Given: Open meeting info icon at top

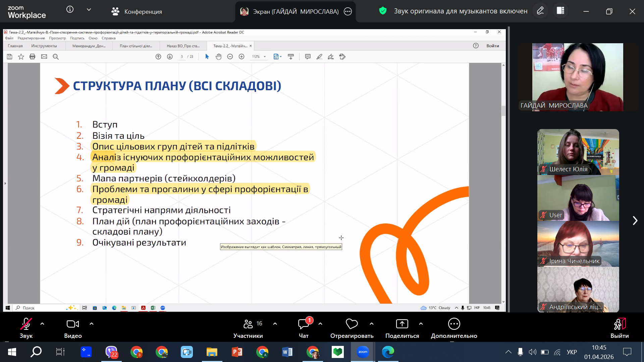Looking at the screenshot, I should pyautogui.click(x=70, y=9).
